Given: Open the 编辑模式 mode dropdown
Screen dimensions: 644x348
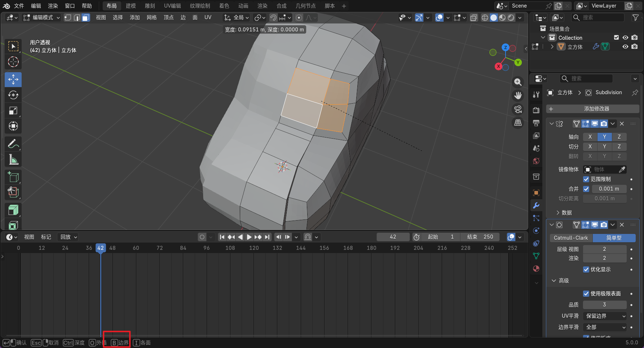Looking at the screenshot, I should pyautogui.click(x=41, y=18).
